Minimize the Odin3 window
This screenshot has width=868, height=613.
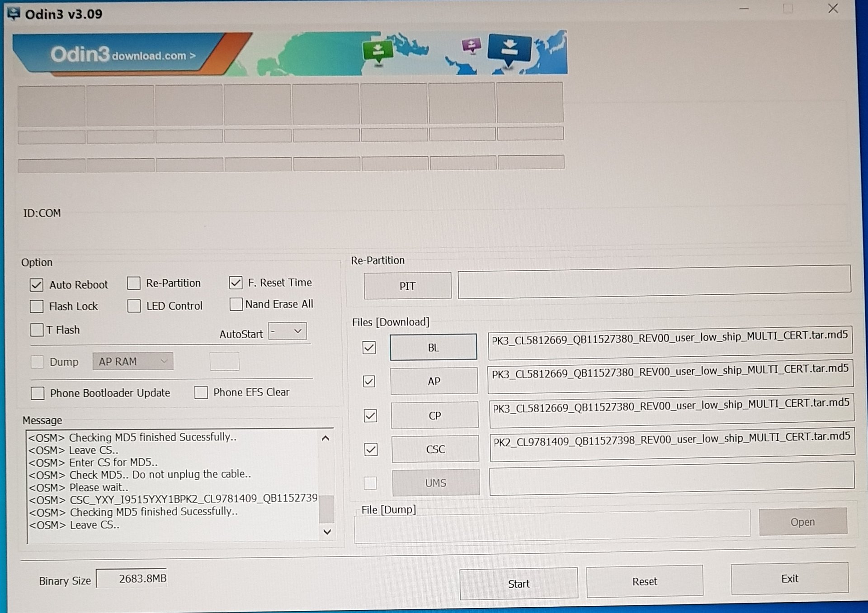(x=744, y=9)
